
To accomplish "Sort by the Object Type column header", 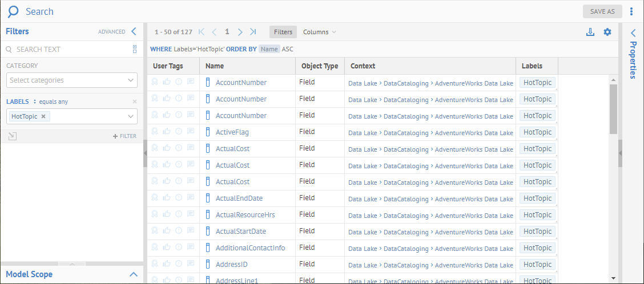I will point(320,66).
